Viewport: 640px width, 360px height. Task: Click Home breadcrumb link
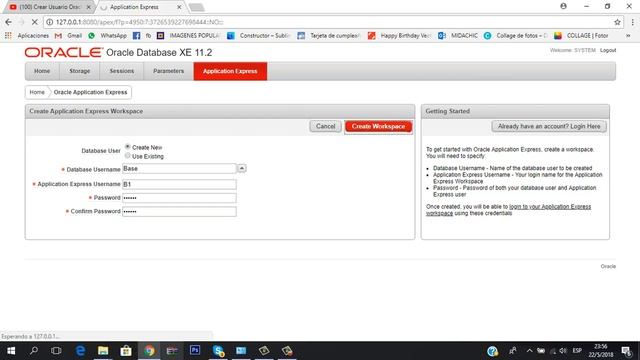point(37,92)
